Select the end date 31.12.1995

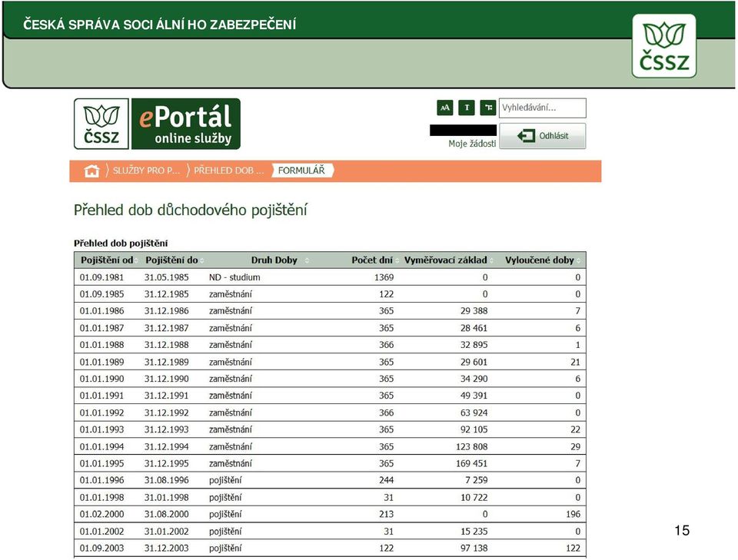coord(167,464)
